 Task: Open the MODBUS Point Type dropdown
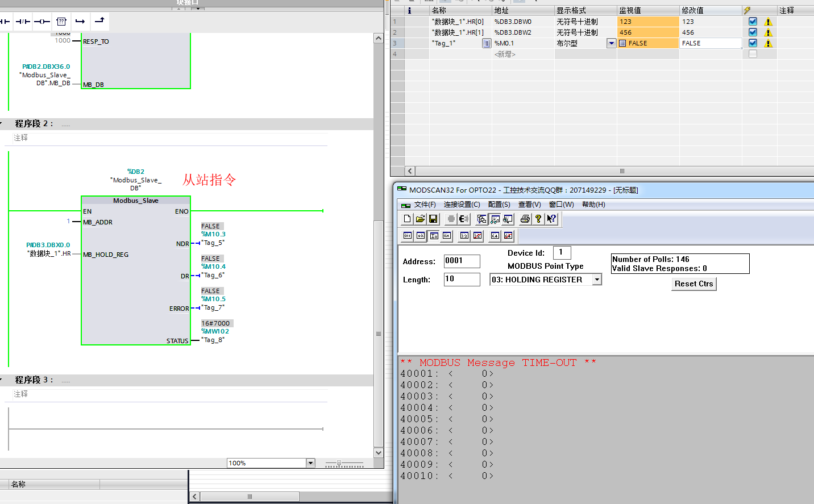click(597, 280)
